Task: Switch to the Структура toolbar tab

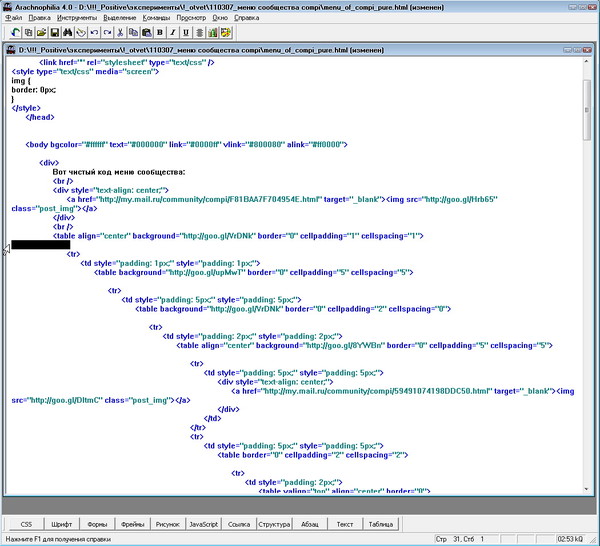Action: pos(274,524)
